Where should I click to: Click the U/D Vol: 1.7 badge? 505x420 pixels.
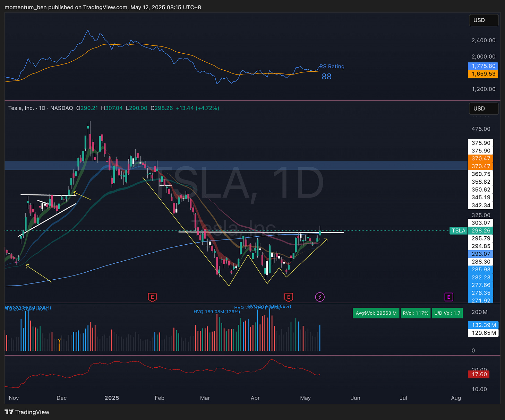pos(447,313)
